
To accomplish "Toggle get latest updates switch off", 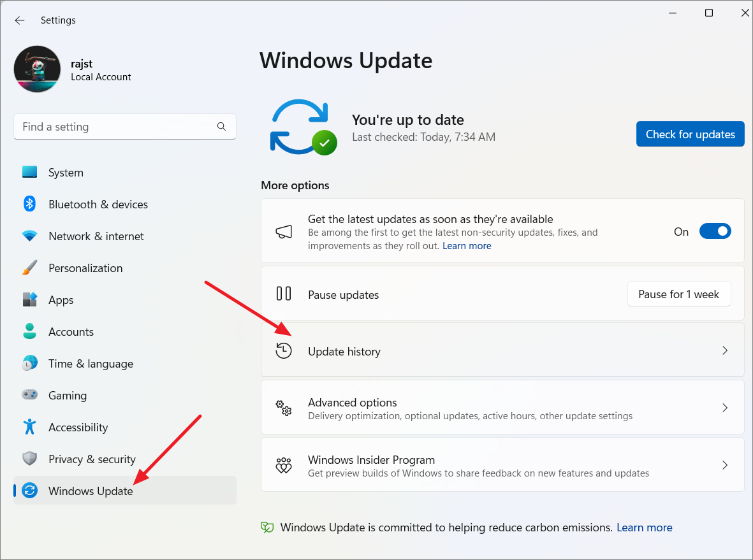I will [715, 231].
